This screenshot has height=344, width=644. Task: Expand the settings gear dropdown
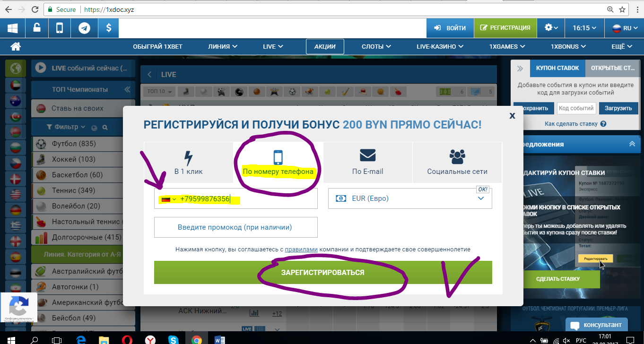pyautogui.click(x=551, y=28)
